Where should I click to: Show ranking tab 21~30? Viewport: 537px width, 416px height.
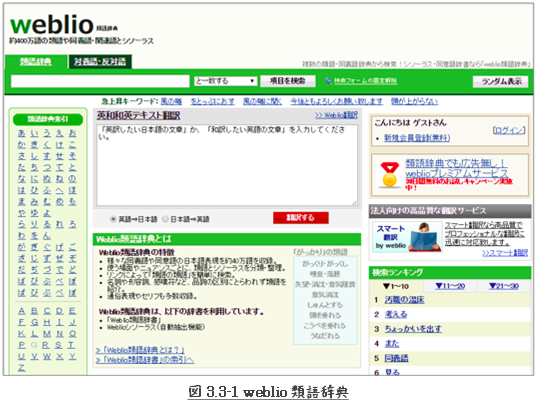[504, 286]
